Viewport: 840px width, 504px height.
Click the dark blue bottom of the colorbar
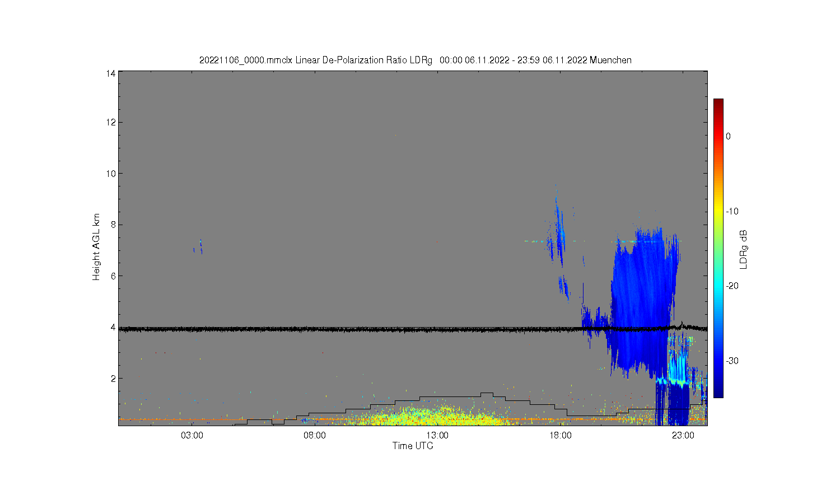718,392
